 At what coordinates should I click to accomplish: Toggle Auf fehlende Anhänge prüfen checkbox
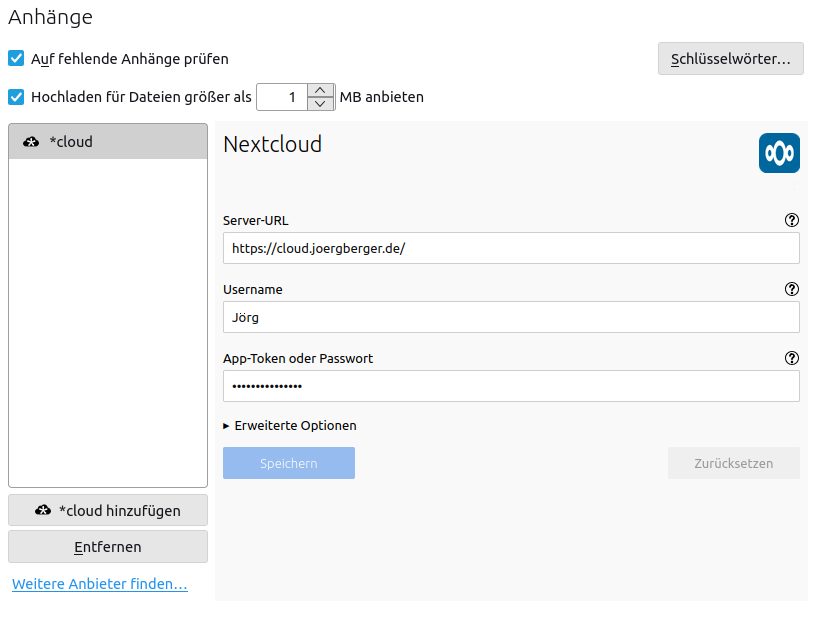coord(16,59)
